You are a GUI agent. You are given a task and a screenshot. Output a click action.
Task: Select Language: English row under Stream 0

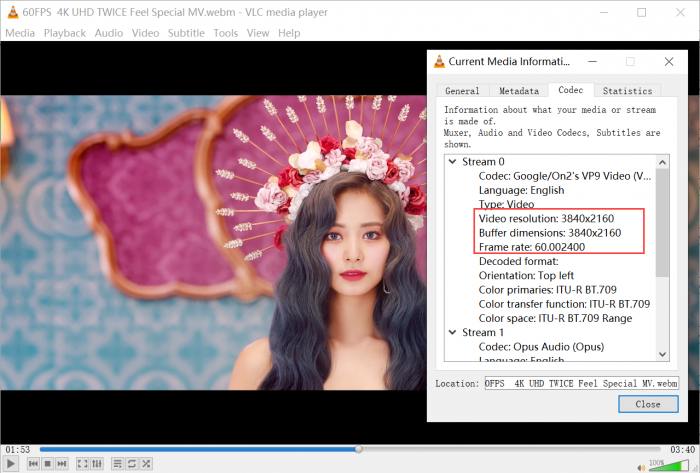pos(521,190)
